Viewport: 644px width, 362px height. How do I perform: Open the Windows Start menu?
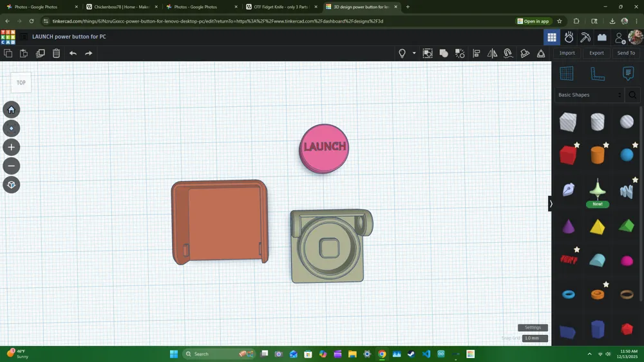point(174,354)
